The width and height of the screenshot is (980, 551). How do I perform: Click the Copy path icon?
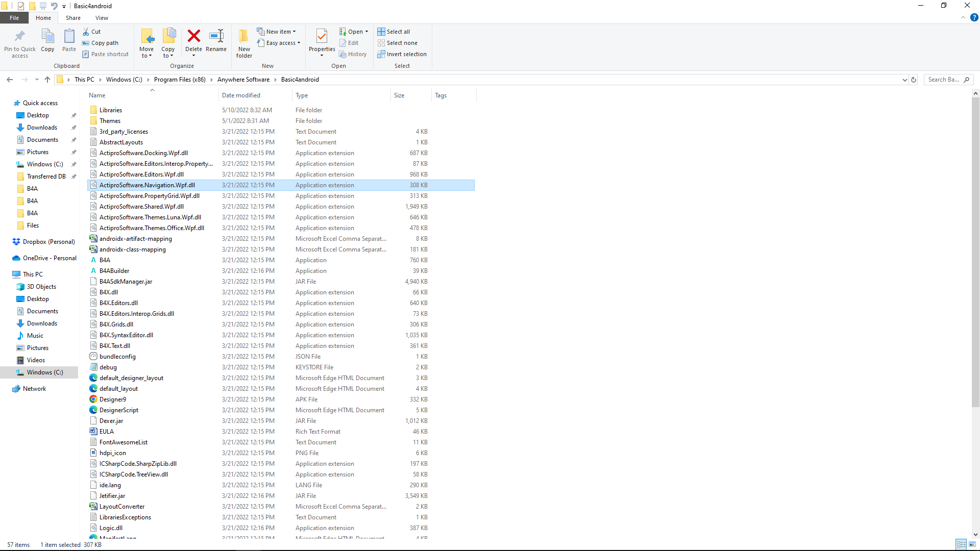[86, 43]
